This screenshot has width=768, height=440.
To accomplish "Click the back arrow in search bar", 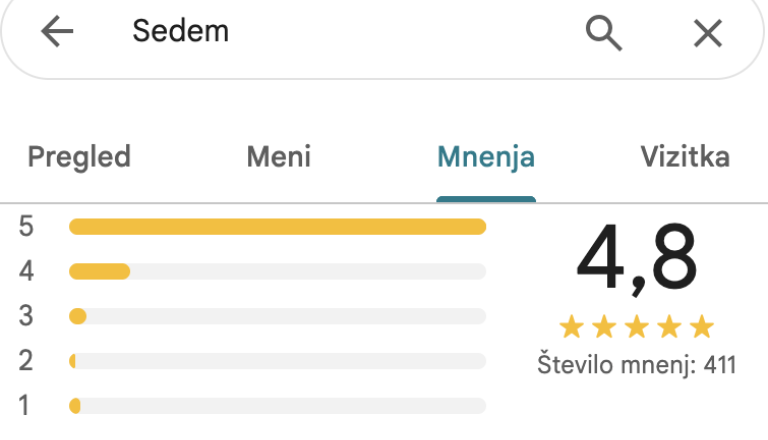I will pyautogui.click(x=57, y=32).
